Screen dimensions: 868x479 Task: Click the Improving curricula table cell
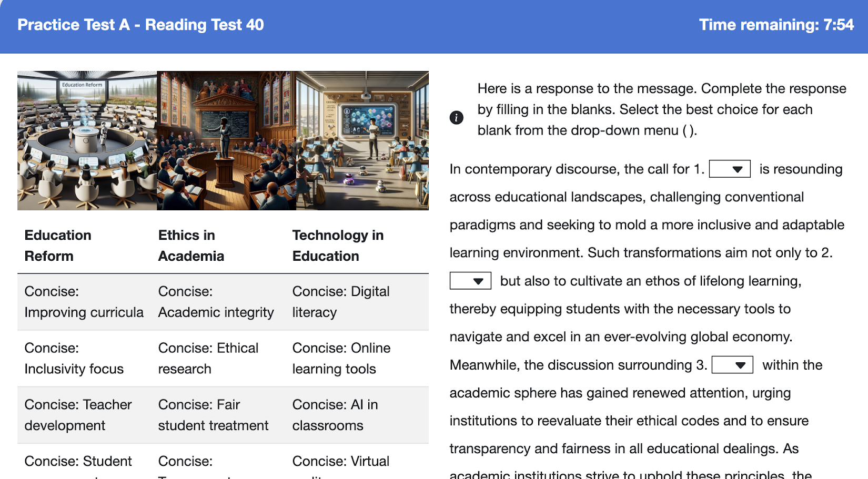coord(84,302)
